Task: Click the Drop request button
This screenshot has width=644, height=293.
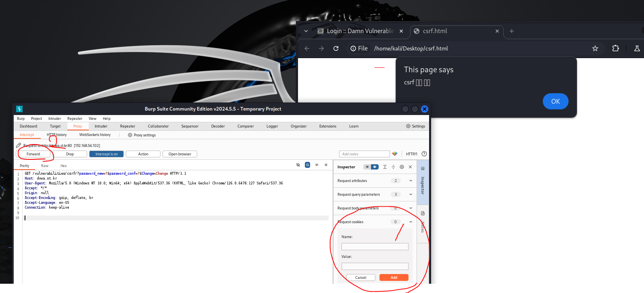Action: coord(70,154)
